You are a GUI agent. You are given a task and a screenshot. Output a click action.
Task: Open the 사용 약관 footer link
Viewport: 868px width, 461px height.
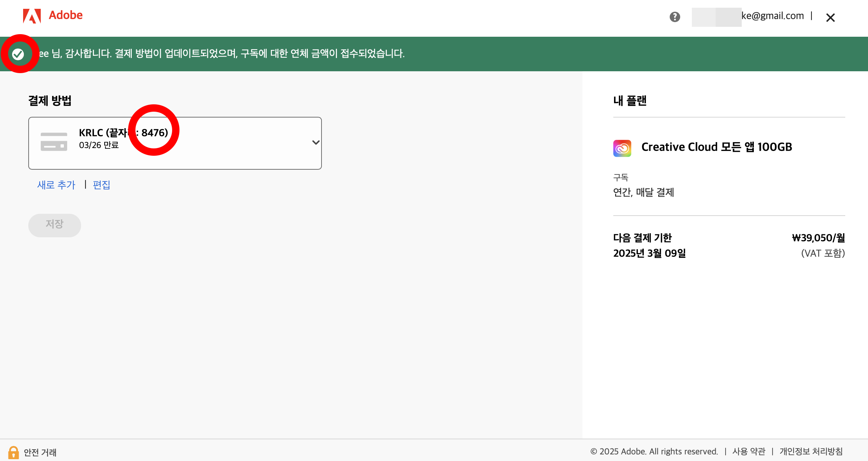tap(749, 451)
